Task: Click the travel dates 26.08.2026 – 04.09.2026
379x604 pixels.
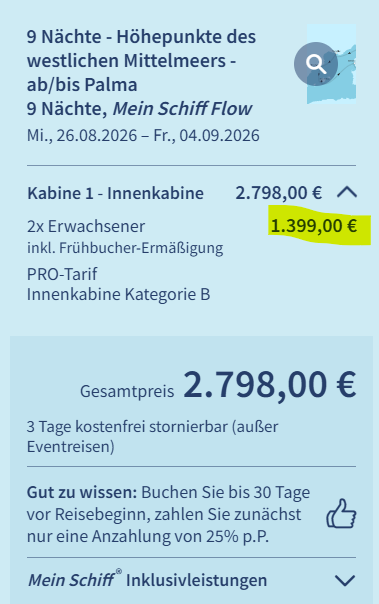Action: (x=143, y=136)
